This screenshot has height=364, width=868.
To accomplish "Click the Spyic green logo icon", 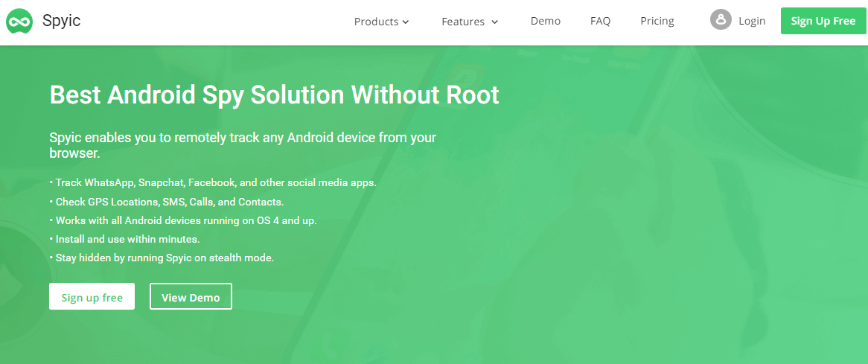I will click(x=19, y=22).
